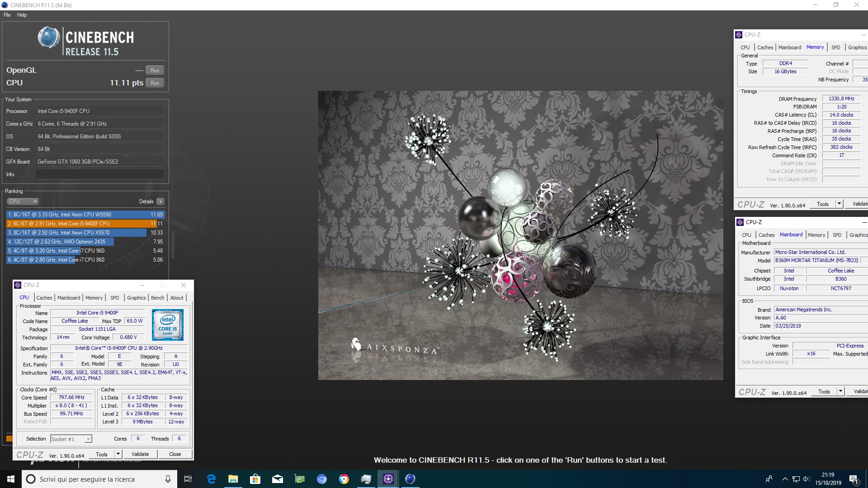Select ranking entry Intel Xeon CPU W5590
The width and height of the screenshot is (868, 488).
click(x=85, y=215)
